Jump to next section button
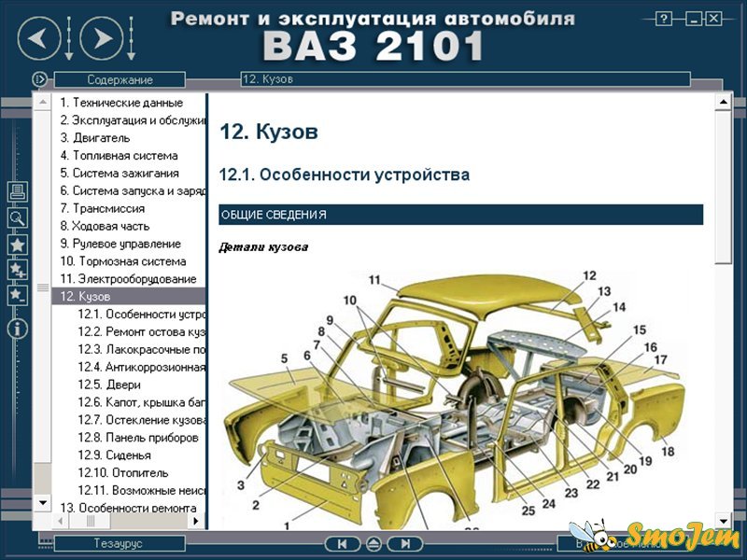 click(405, 544)
